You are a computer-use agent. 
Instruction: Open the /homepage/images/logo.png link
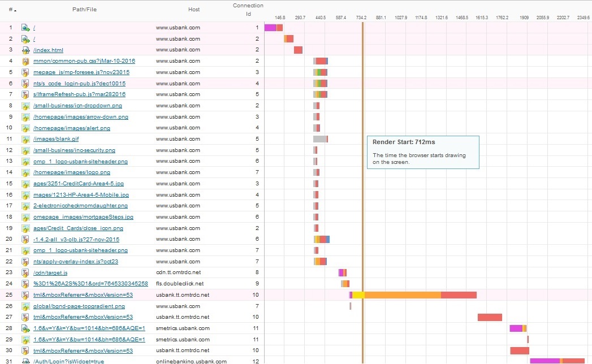[x=72, y=172]
